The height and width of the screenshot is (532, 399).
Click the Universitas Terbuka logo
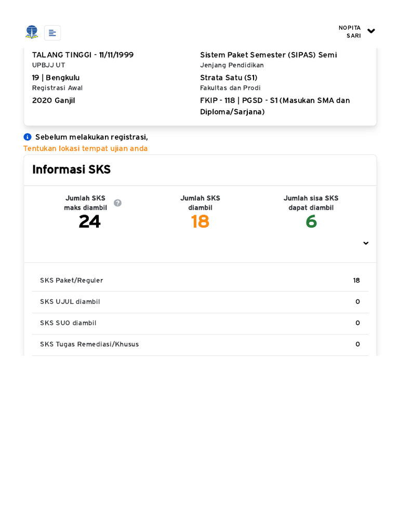point(32,32)
